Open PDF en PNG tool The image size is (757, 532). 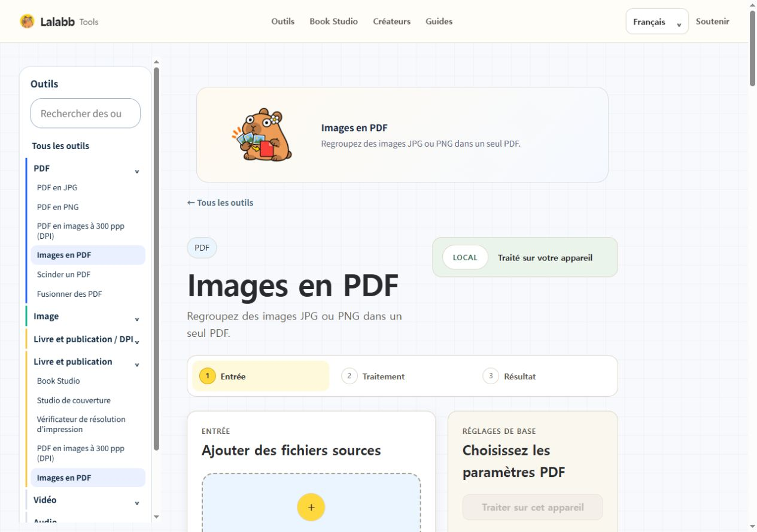pyautogui.click(x=88, y=207)
